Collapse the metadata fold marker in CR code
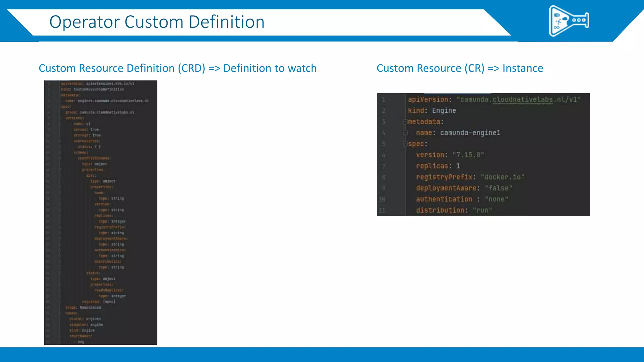This screenshot has height=362, width=644. click(405, 122)
